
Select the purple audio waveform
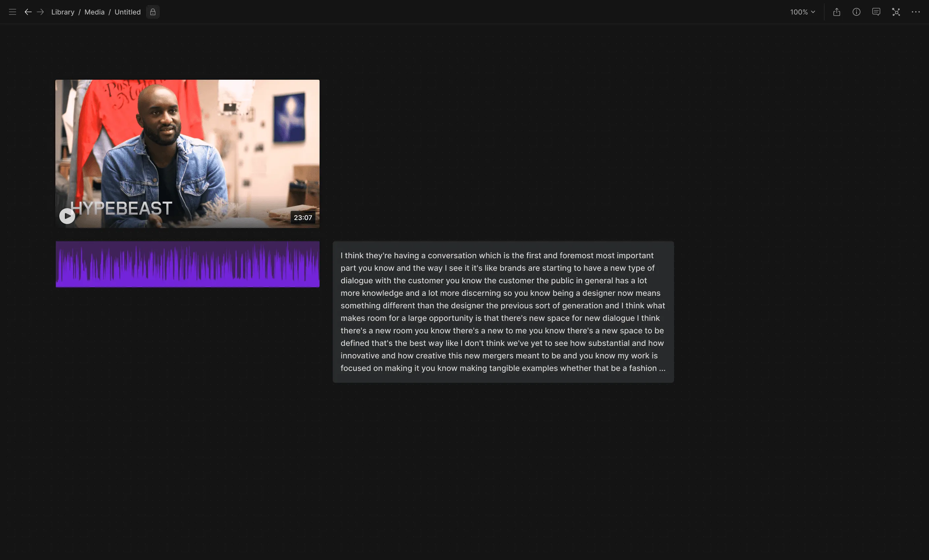click(187, 264)
